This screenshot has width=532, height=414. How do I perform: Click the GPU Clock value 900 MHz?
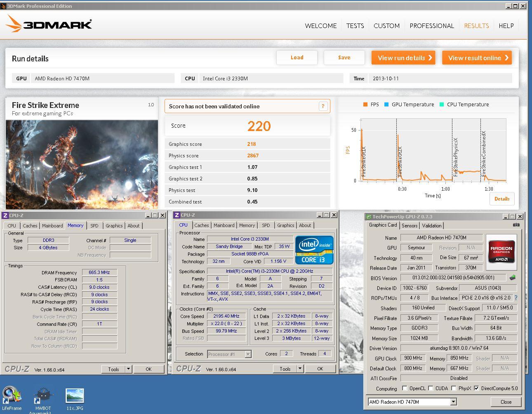pyautogui.click(x=413, y=358)
